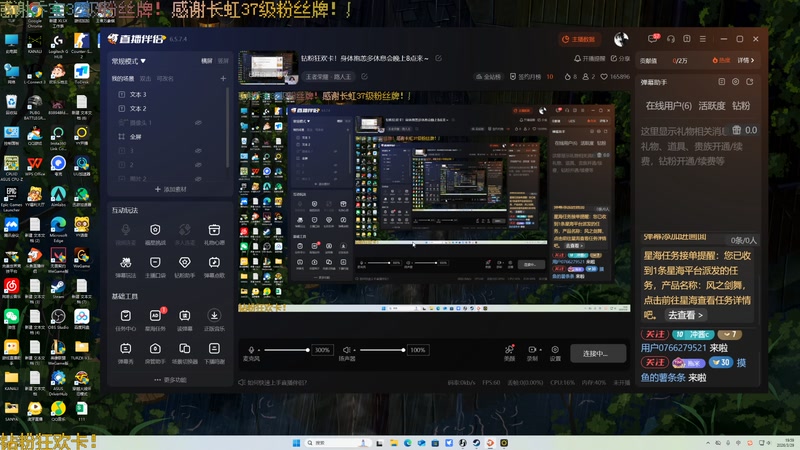
Task: Open the 场景切换器 scene switcher
Action: pyautogui.click(x=185, y=353)
